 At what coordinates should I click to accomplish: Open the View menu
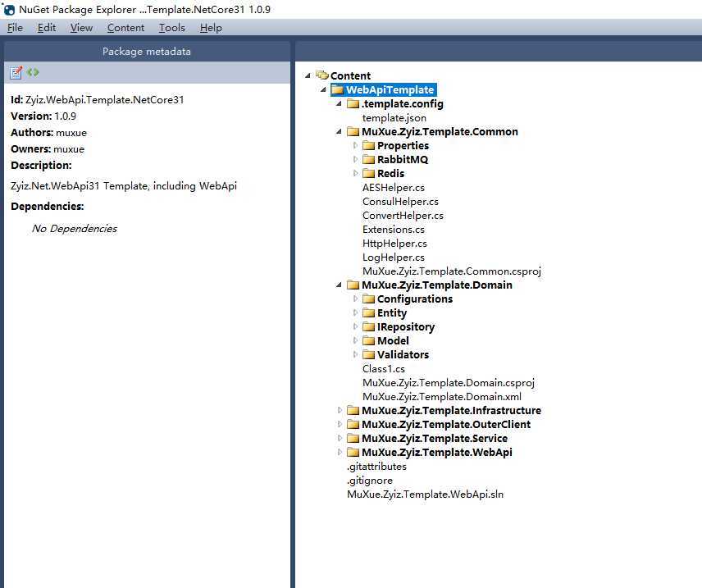tap(81, 28)
